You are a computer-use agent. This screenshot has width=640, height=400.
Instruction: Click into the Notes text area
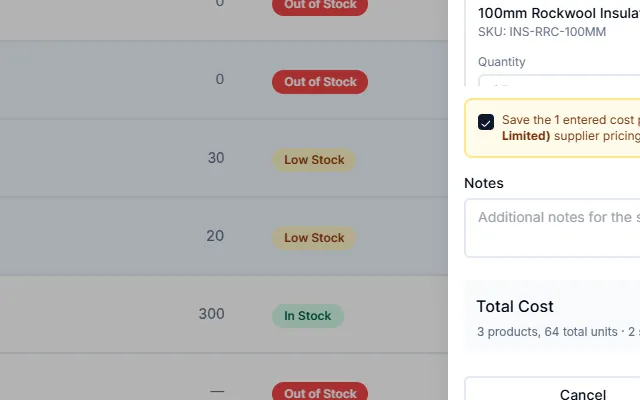click(552, 228)
